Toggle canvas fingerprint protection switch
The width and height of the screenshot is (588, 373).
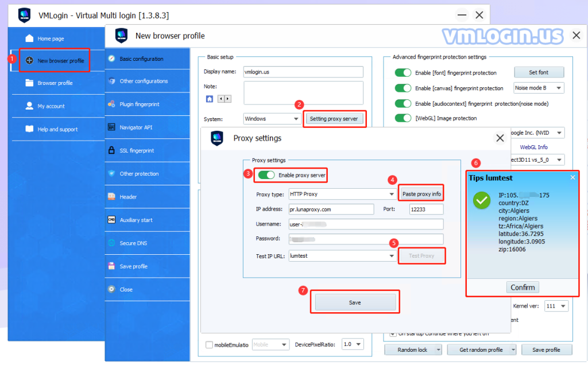coord(403,88)
